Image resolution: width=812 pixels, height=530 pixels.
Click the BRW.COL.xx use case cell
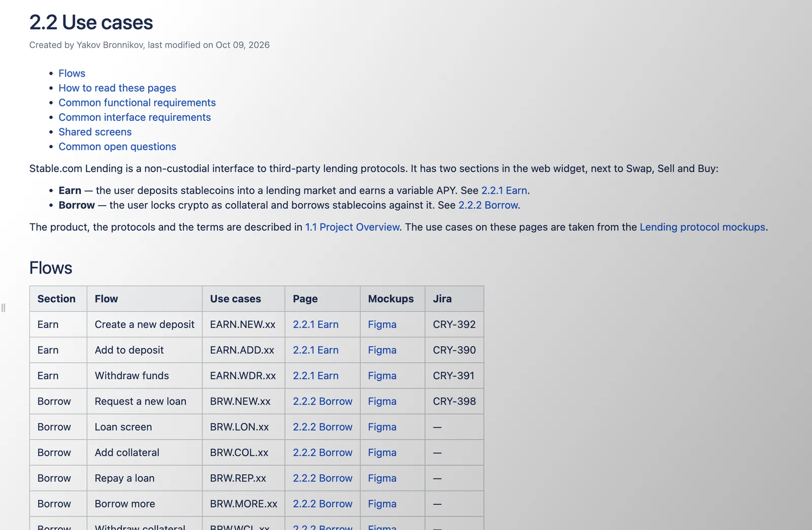coord(244,453)
